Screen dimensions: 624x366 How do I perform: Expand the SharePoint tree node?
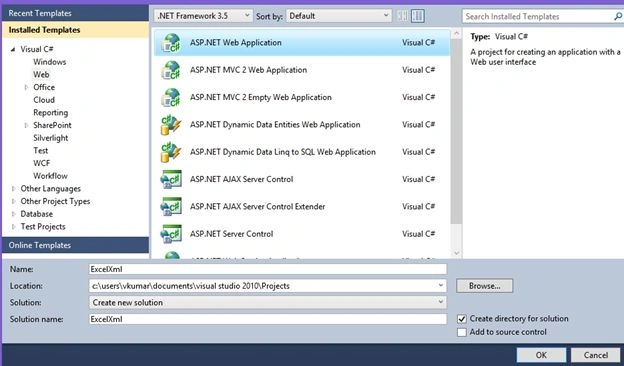click(26, 125)
